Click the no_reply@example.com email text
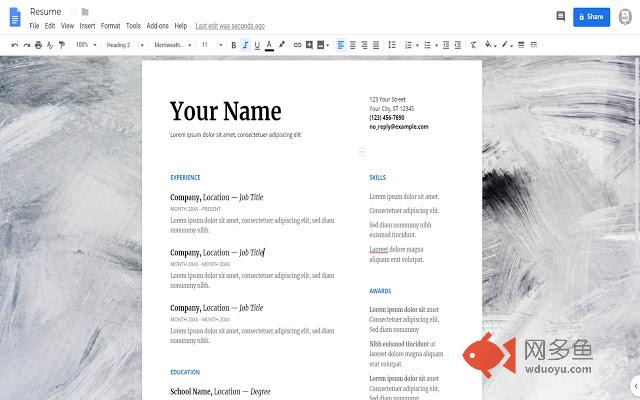 399,127
